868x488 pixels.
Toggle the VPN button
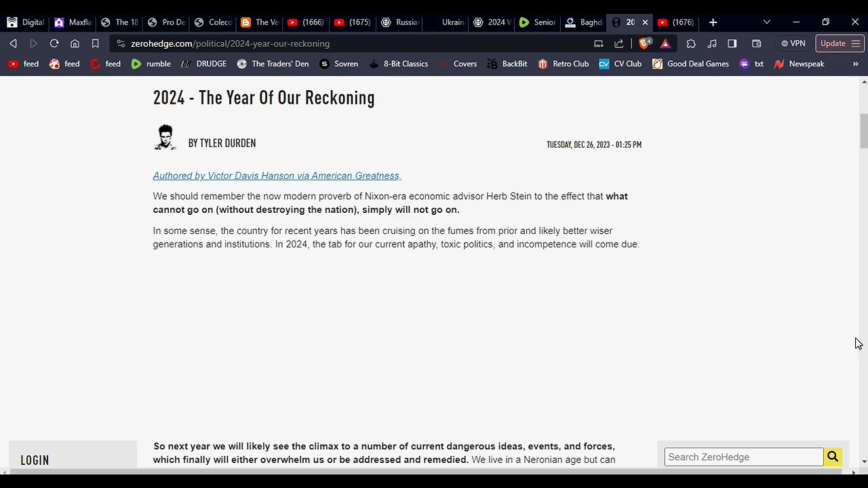coord(793,43)
